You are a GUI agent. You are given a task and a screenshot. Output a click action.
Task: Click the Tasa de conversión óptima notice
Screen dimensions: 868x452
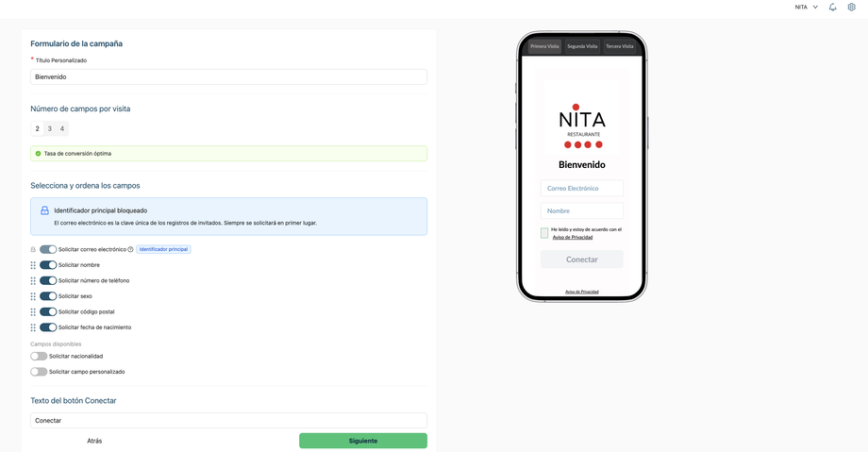[x=228, y=154]
